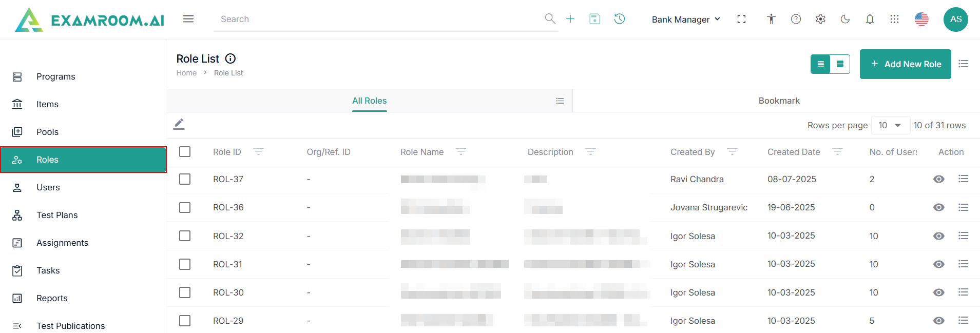The height and width of the screenshot is (333, 980).
Task: Click the save disk icon in top bar
Action: (594, 19)
